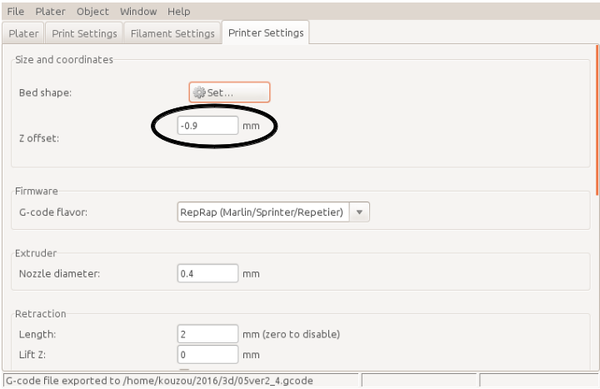Screen dimensions: 600x389
Task: Click the Size and coordinates group heading
Action: pyautogui.click(x=64, y=60)
